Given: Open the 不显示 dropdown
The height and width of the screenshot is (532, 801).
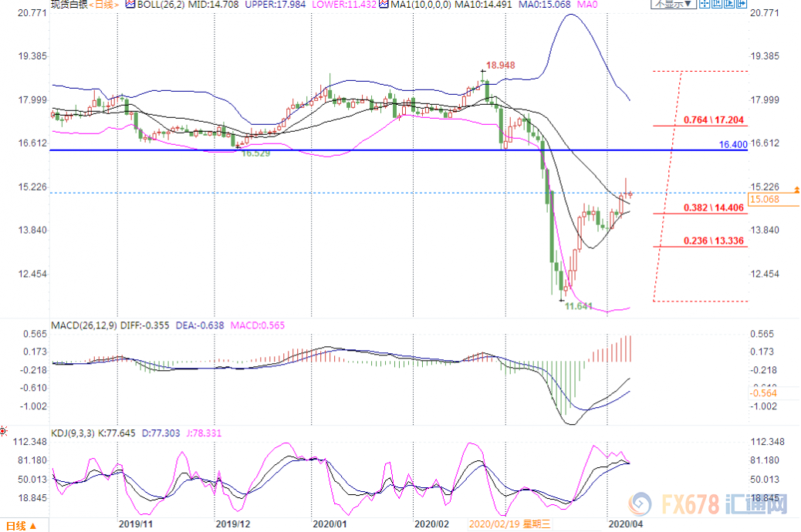Looking at the screenshot, I should 674,4.
